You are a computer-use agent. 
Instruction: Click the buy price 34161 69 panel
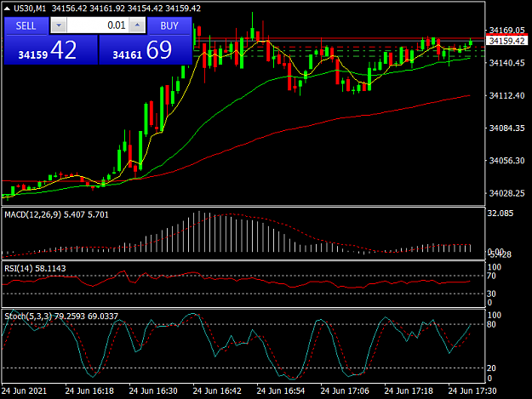(x=146, y=50)
